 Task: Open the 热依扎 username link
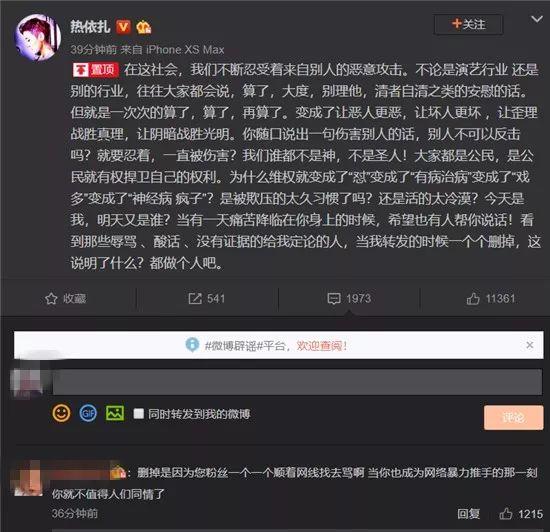pos(90,27)
